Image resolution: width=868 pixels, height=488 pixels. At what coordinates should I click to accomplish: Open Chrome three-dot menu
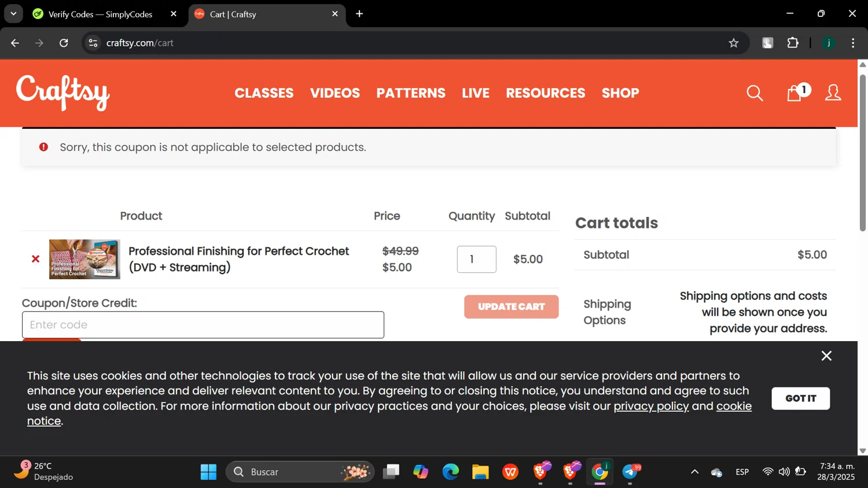click(x=853, y=43)
